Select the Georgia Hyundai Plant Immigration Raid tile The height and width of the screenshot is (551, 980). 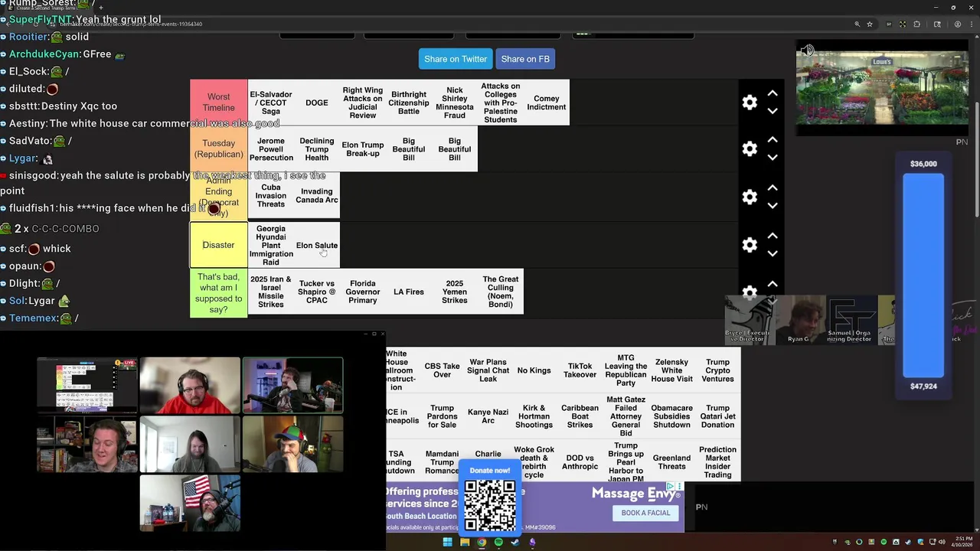click(x=271, y=245)
